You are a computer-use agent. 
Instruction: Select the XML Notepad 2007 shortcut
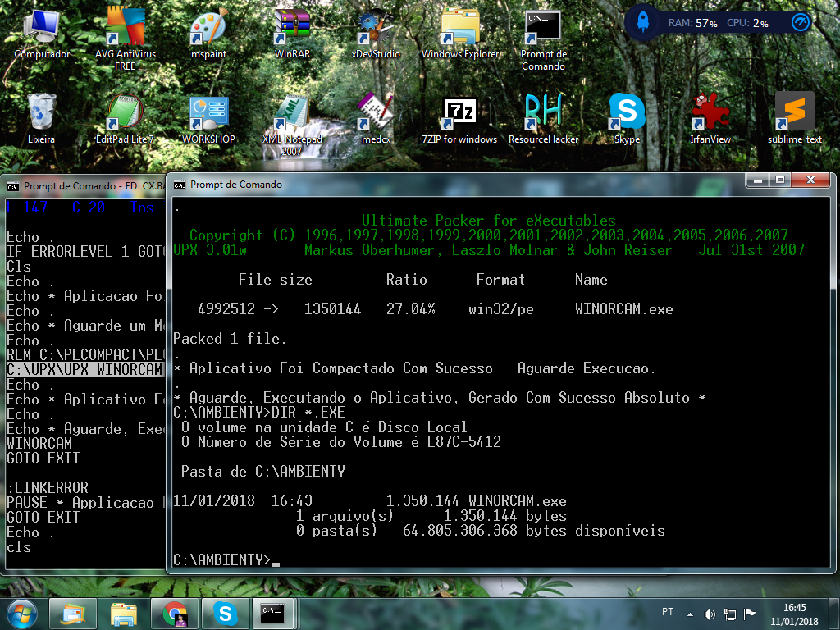click(292, 112)
